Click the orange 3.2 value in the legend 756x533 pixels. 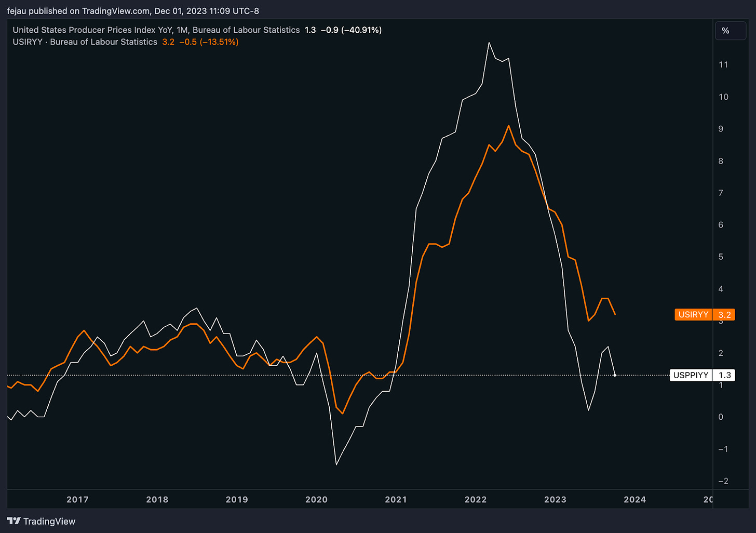point(168,42)
